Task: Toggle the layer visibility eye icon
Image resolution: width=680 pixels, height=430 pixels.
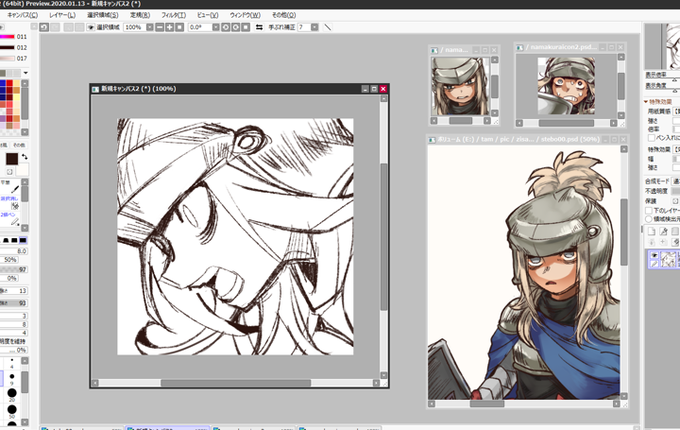Action: pyautogui.click(x=654, y=255)
